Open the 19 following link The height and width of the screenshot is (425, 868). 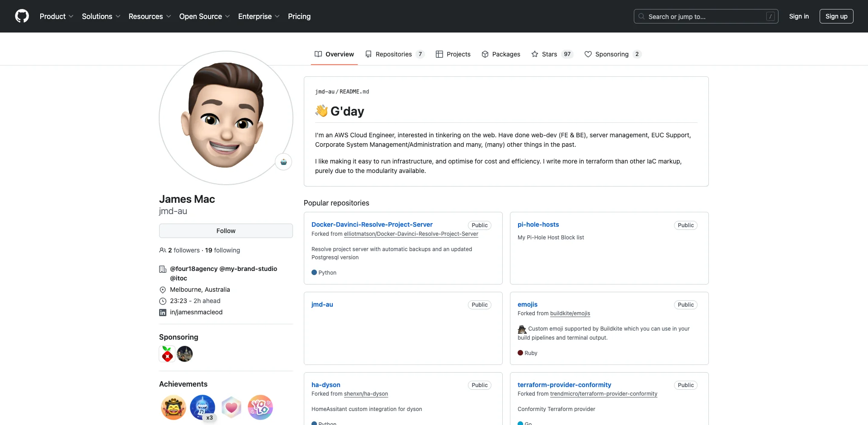coord(222,250)
